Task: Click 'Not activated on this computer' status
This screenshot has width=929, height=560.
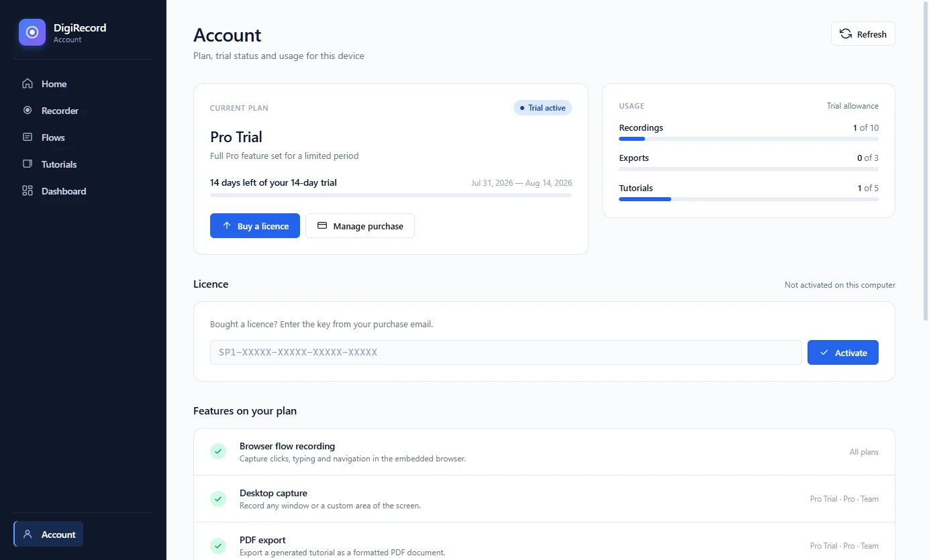Action: tap(840, 285)
